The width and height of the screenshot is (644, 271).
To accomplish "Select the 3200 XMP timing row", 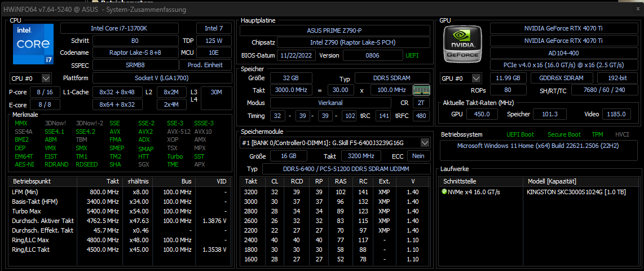I will (335, 191).
